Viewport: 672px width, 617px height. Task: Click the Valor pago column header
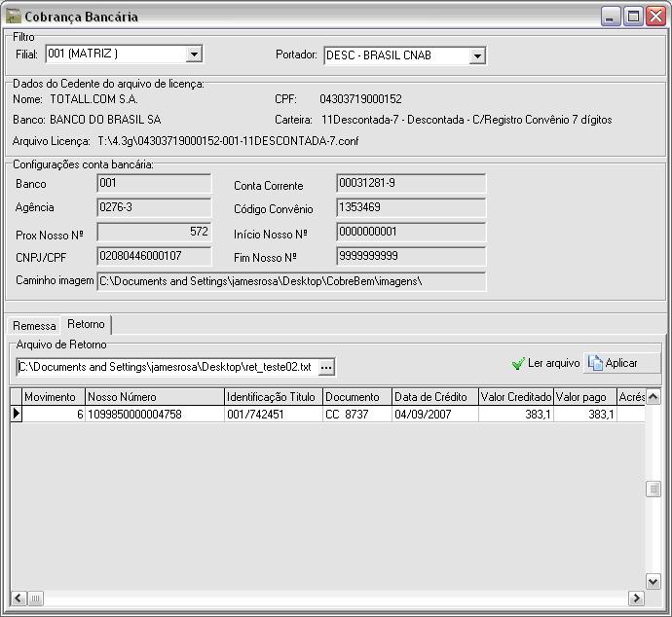click(585, 397)
